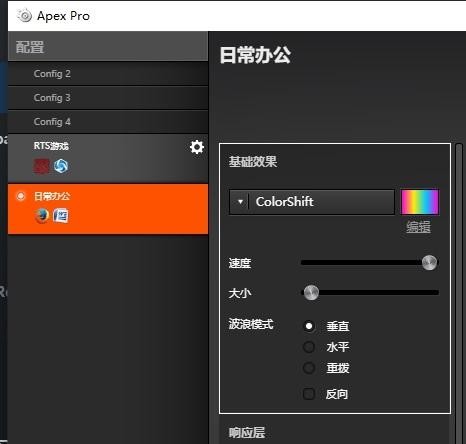
Task: Click the Firefox icon under 日常办公
Action: pos(42,216)
